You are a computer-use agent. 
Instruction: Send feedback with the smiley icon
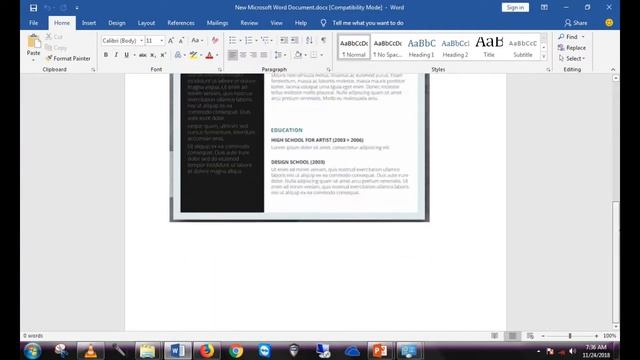click(x=609, y=23)
